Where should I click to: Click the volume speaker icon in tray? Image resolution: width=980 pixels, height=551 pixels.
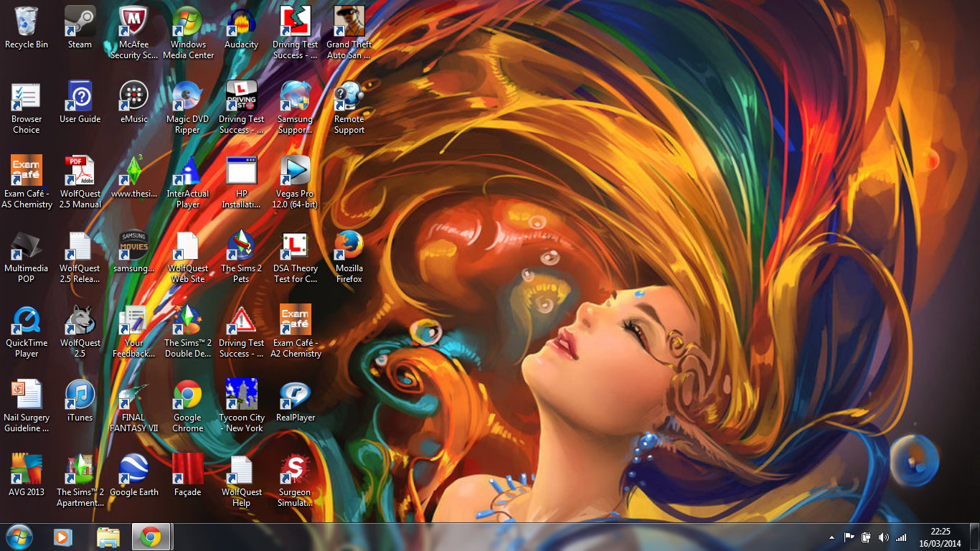[883, 537]
